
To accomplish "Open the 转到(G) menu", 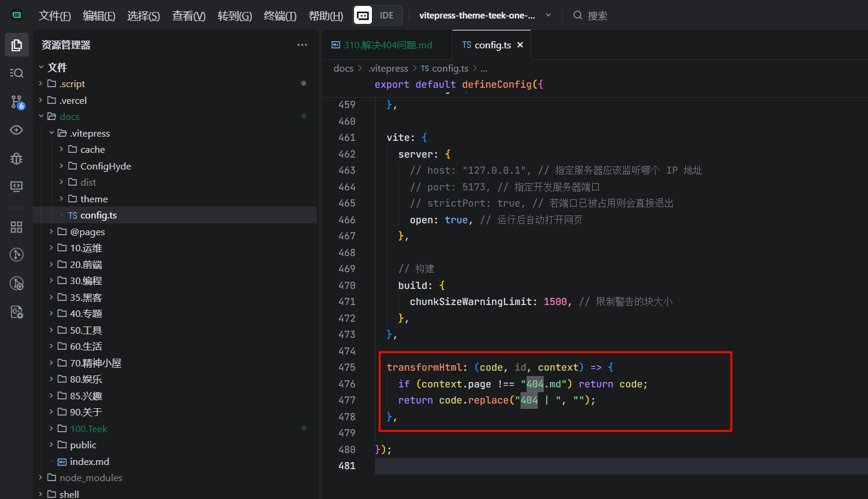I will (x=235, y=16).
